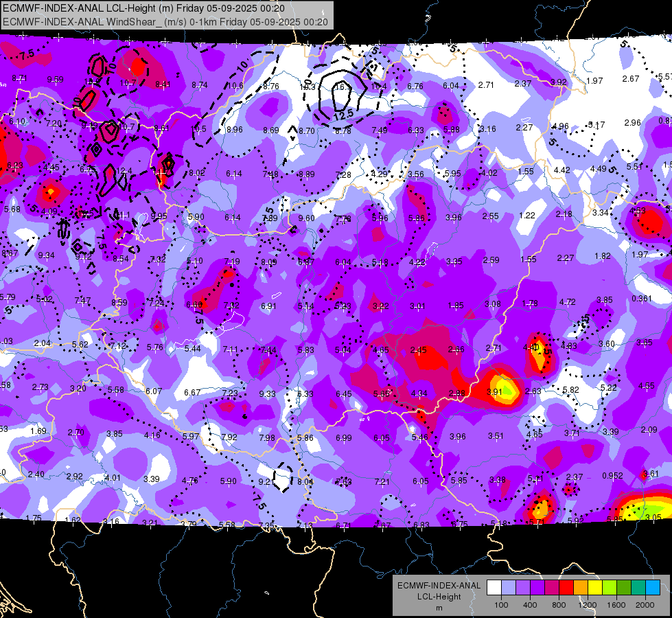Screen dimensions: 672x618
Task: Click the value 3.91 over the yellow hotspot
Action: 494,391
